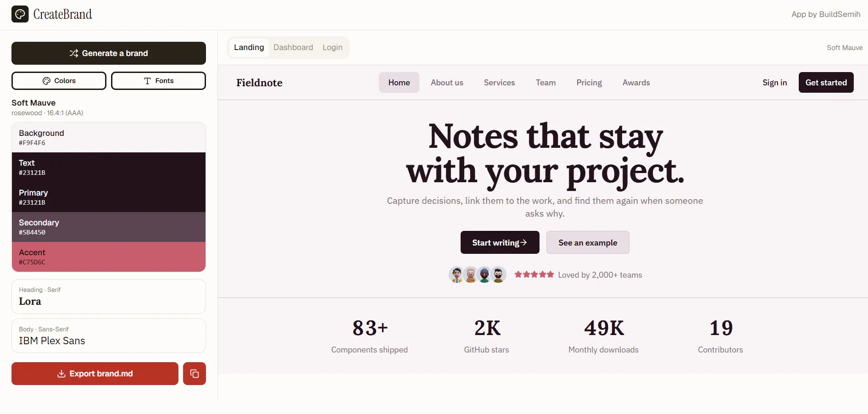Click the rosewood 16.4:1 (AAA) contrast text

(47, 113)
